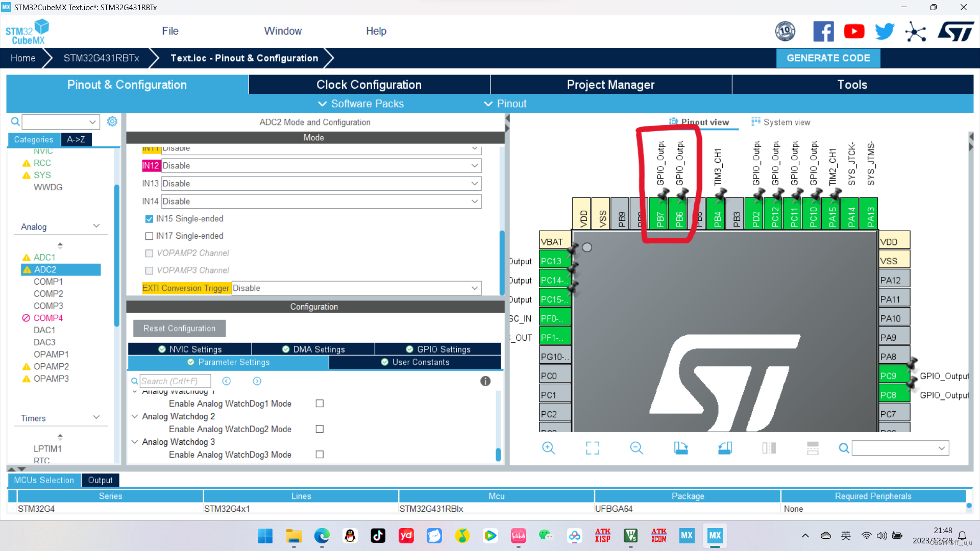Go to the next search result arrow
The image size is (980, 551).
257,381
